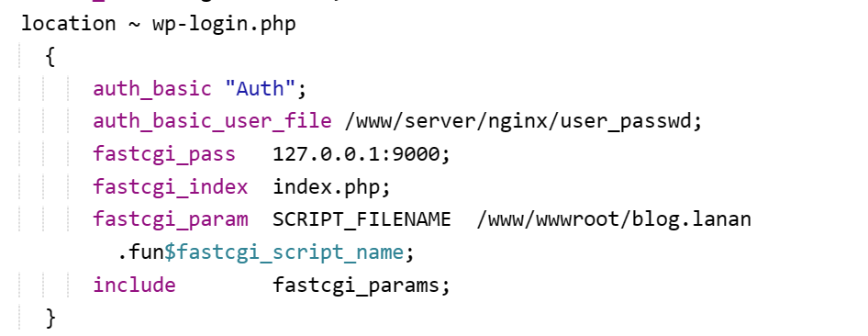
Task: Click the 'auth_basic_user_file' directive
Action: tap(212, 122)
